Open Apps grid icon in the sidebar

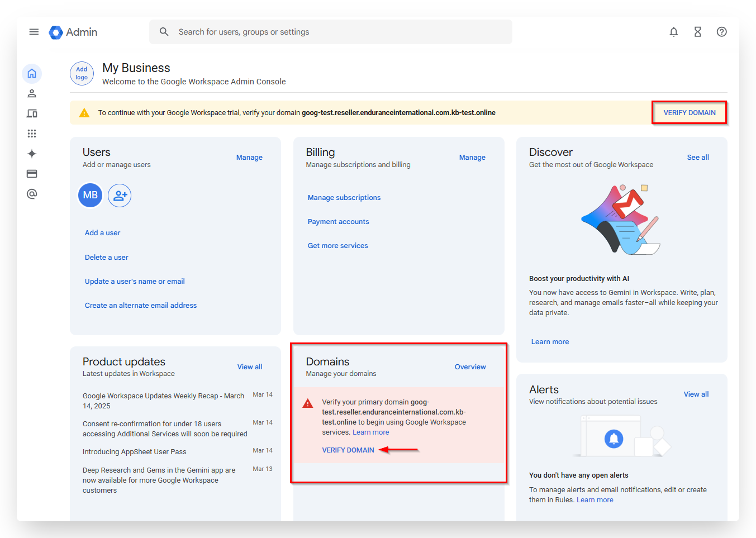(x=32, y=134)
